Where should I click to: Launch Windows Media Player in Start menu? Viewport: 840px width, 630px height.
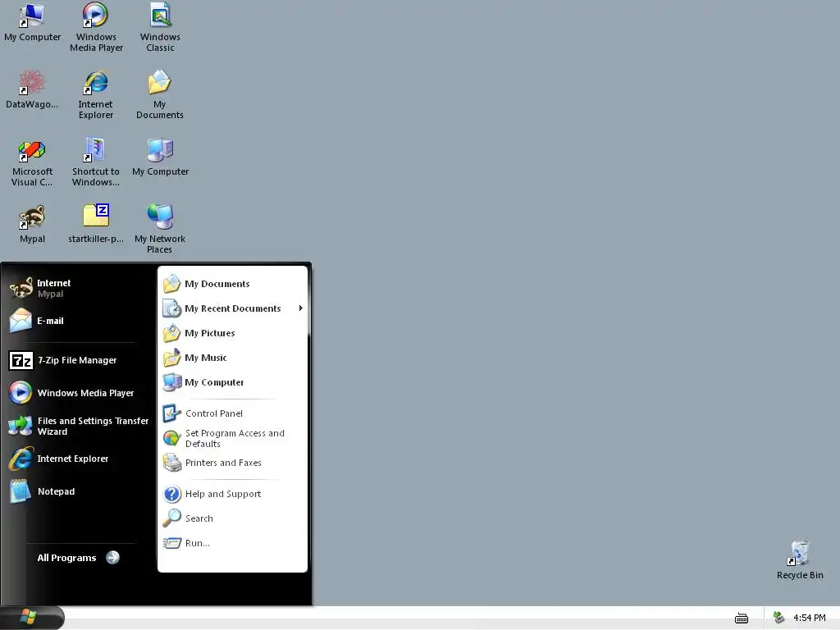(80, 393)
